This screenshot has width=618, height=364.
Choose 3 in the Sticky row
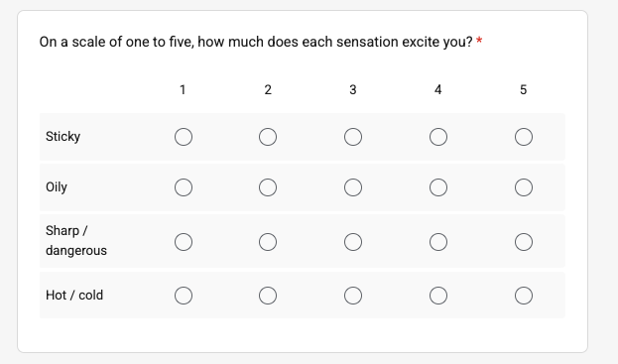tap(353, 137)
